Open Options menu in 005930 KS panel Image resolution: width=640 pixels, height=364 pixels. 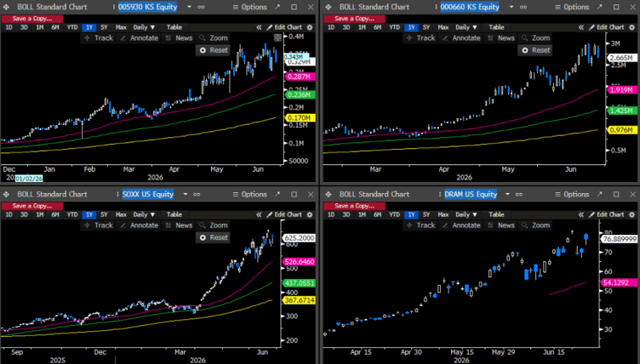(x=250, y=7)
